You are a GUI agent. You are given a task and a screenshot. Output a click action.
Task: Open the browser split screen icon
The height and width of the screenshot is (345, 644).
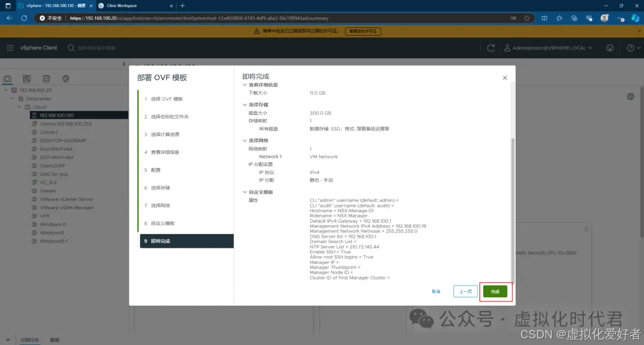(544, 18)
